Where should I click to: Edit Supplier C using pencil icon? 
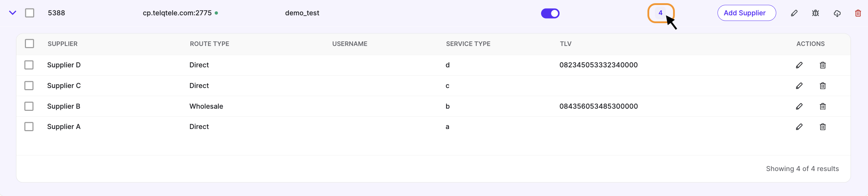[x=799, y=86]
